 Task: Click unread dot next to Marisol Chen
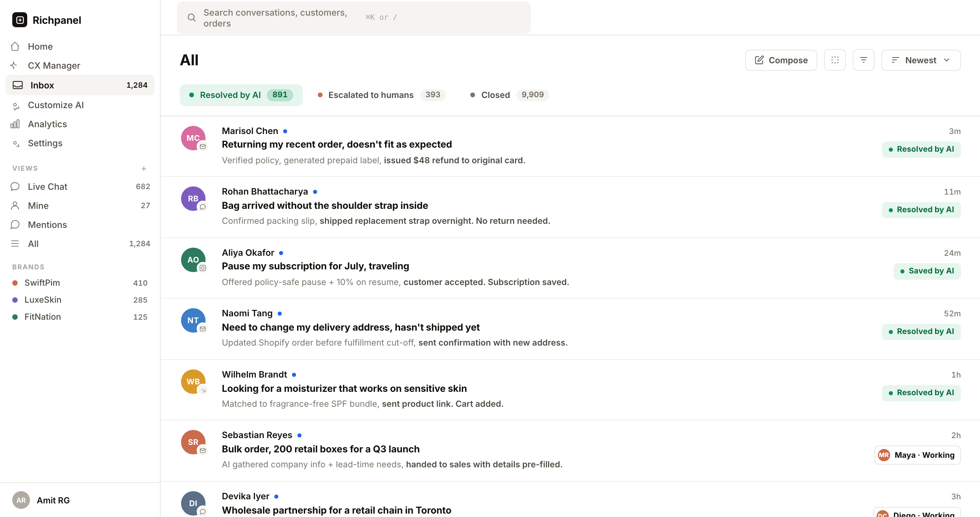pos(285,131)
